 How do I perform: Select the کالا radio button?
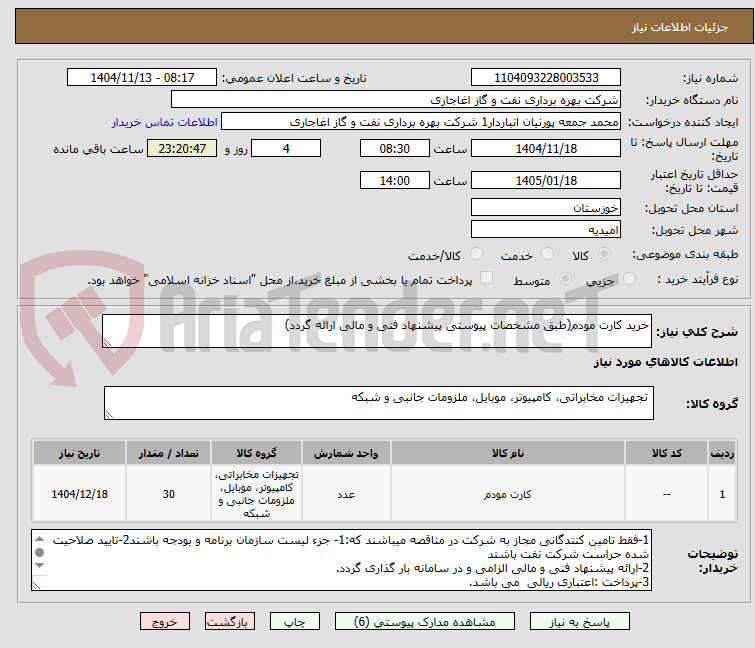tap(604, 254)
